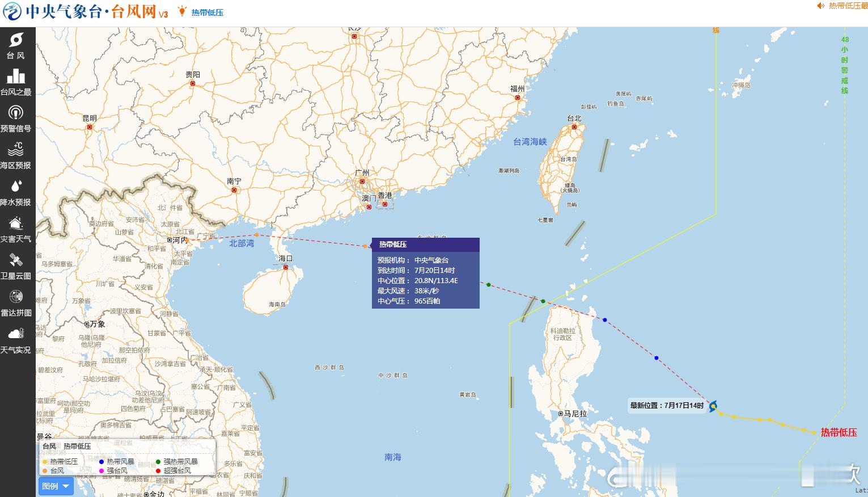
Task: Select orange forecast point beside popup
Action: 365,246
